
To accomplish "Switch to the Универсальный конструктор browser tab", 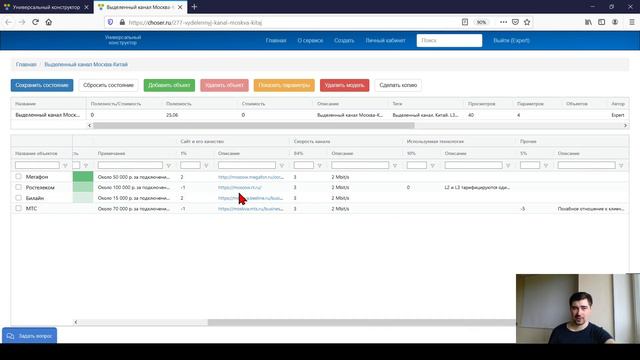I will 46,7.
